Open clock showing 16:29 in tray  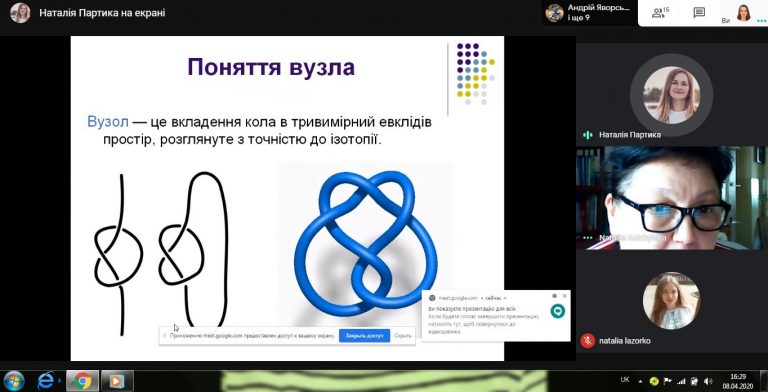[738, 381]
